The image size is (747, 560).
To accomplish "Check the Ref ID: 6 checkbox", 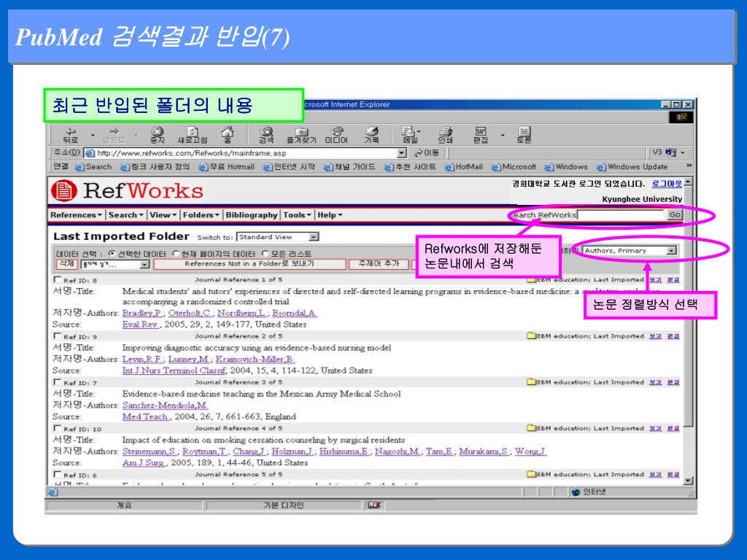I will click(x=58, y=474).
